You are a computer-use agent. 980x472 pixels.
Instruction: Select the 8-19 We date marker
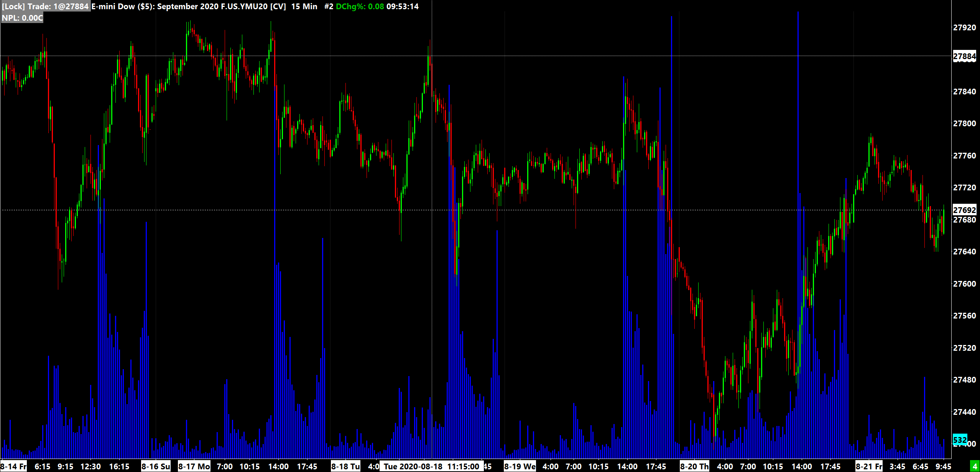pyautogui.click(x=520, y=466)
